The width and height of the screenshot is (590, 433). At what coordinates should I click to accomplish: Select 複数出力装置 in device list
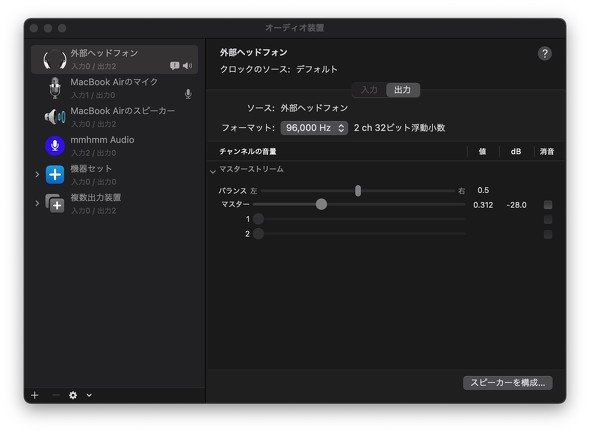115,204
